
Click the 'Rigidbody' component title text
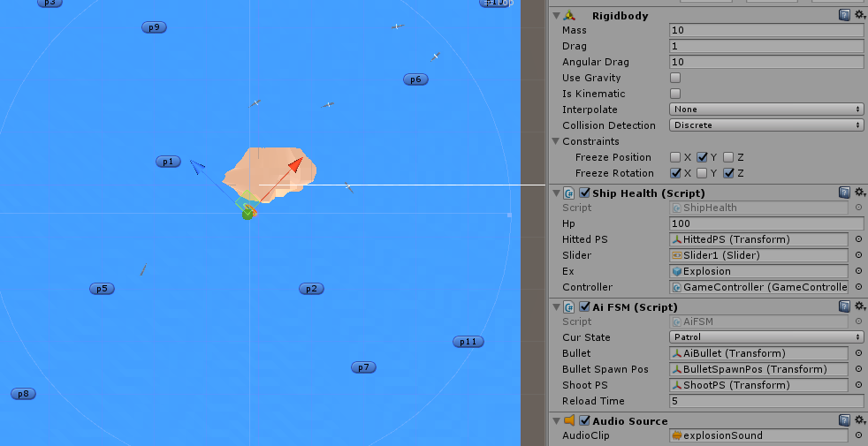pyautogui.click(x=620, y=16)
